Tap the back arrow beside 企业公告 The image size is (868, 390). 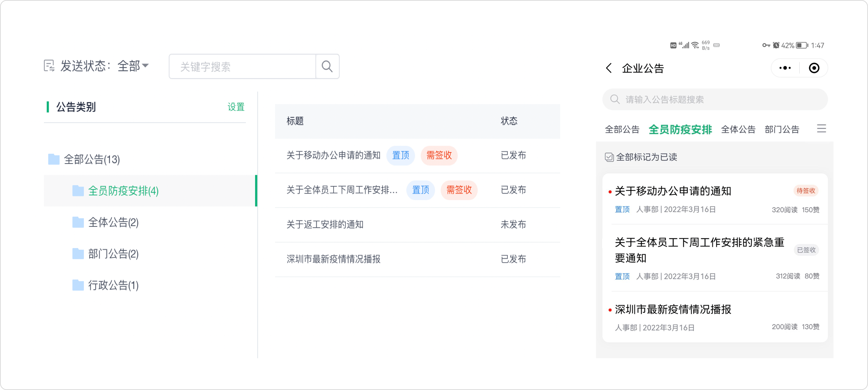point(609,68)
